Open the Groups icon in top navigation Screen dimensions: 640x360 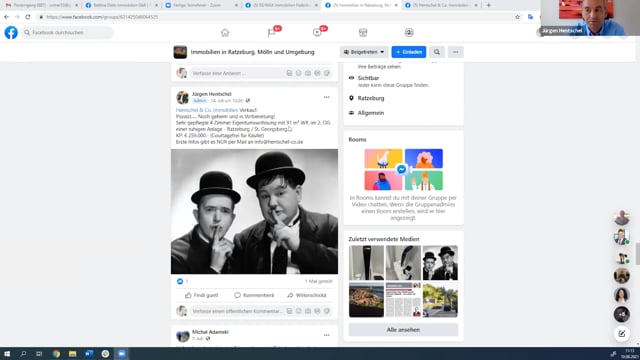click(x=409, y=33)
